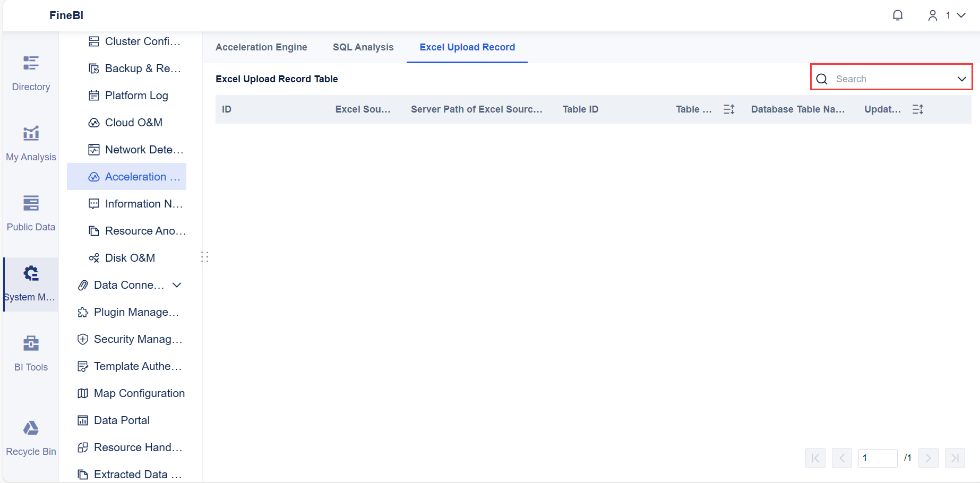This screenshot has width=980, height=483.
Task: Select the Disk O&M icon
Action: (94, 257)
